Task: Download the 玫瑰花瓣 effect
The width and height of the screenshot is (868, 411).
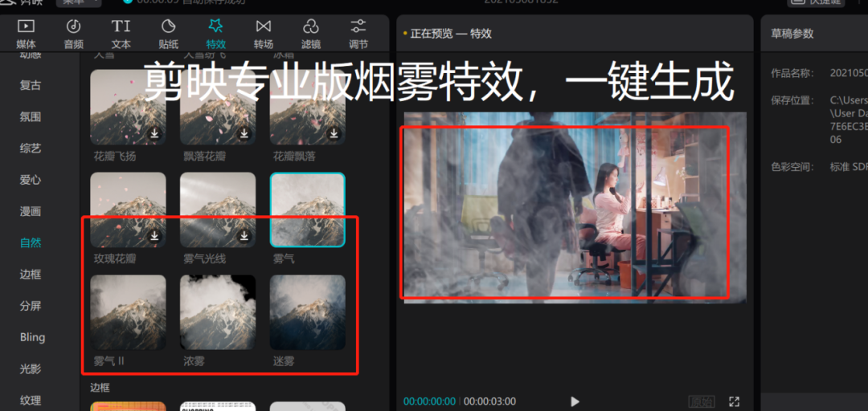Action: (x=154, y=236)
